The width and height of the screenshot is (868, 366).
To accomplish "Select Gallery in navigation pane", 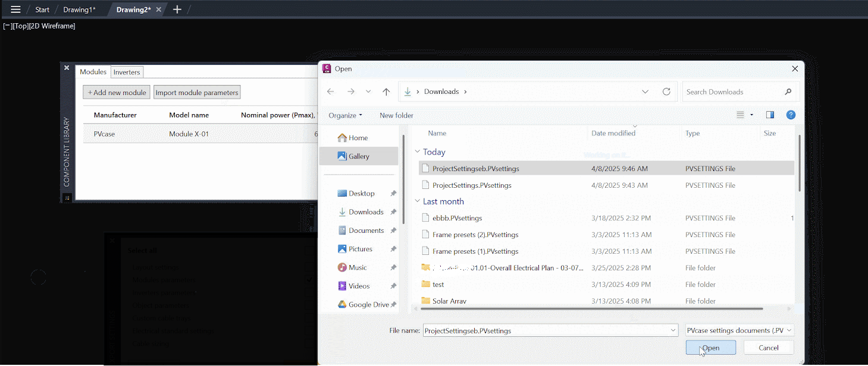I will pos(359,156).
